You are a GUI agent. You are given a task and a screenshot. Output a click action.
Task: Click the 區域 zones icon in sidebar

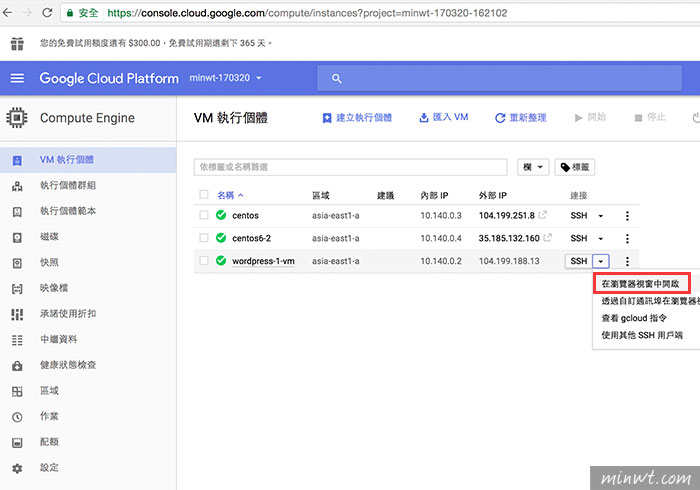(17, 391)
